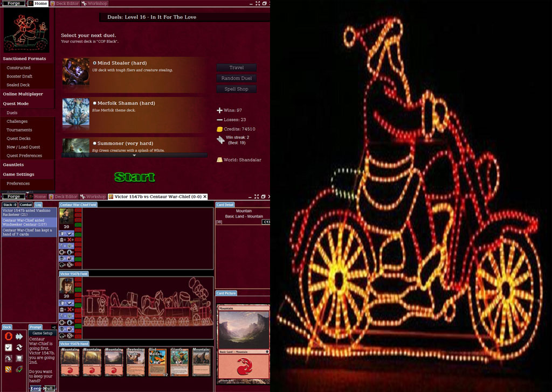Click Keep to keep your hand
Viewport: 552px width, 392px height.
click(35, 388)
